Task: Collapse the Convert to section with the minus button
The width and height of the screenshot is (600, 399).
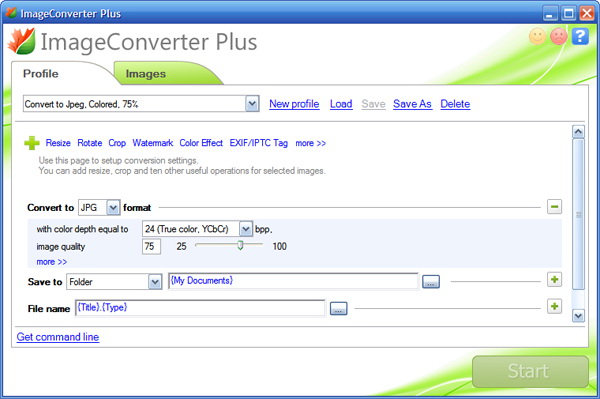Action: pos(554,207)
